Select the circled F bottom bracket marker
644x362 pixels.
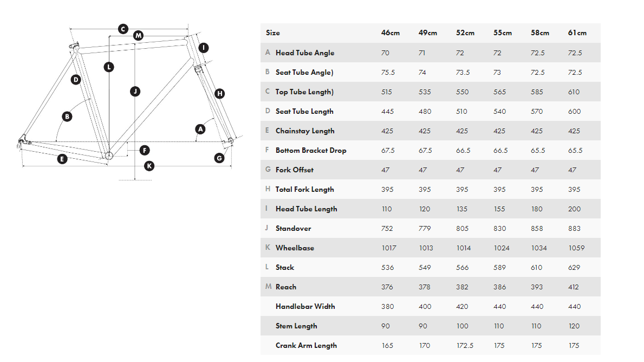point(144,150)
